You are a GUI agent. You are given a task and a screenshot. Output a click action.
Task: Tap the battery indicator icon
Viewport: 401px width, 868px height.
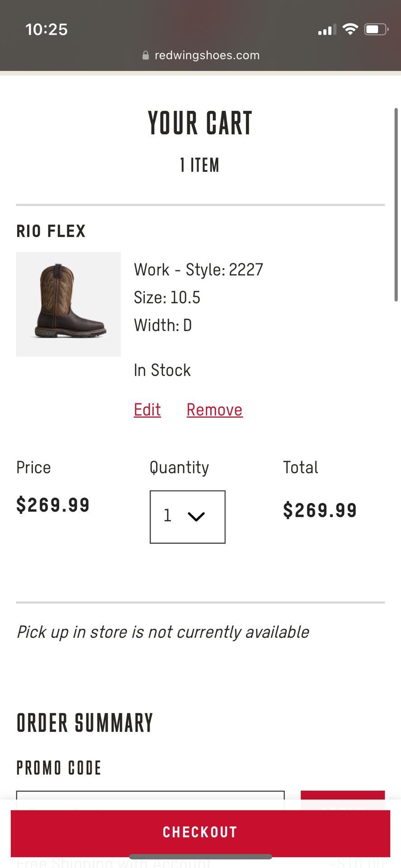coord(376,29)
